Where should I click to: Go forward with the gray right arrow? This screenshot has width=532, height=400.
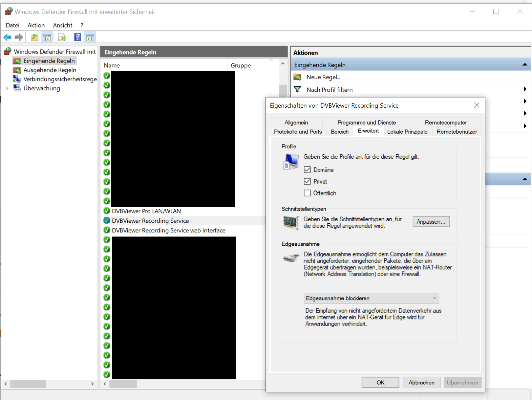[x=19, y=37]
